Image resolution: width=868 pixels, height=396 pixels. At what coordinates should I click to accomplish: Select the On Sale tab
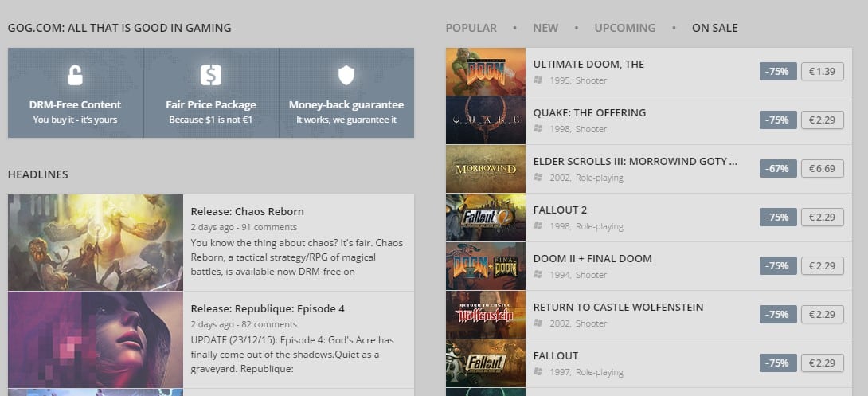click(714, 28)
